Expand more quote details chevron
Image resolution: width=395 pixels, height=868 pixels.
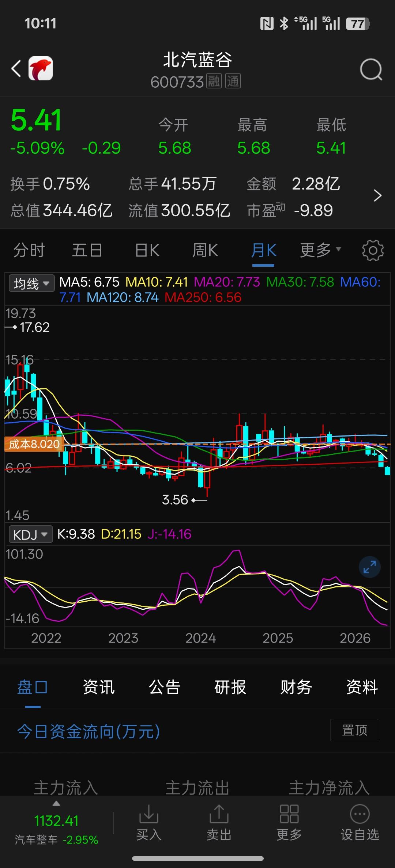coord(377,196)
